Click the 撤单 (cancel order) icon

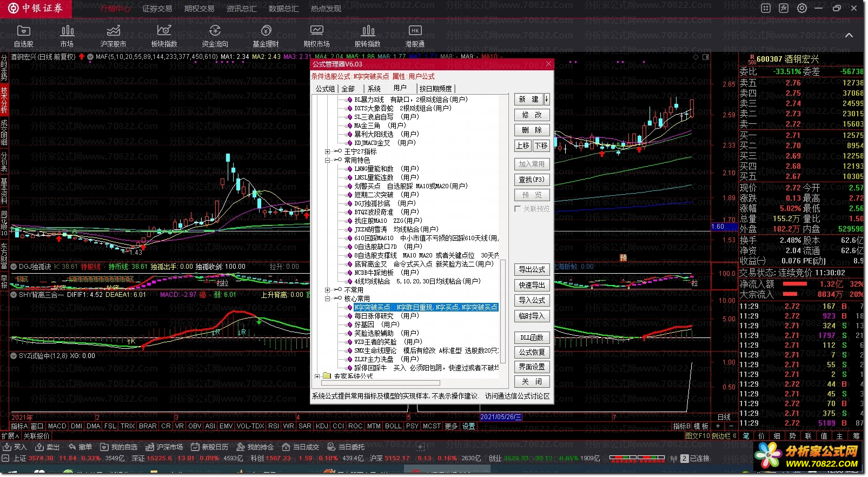(x=79, y=447)
